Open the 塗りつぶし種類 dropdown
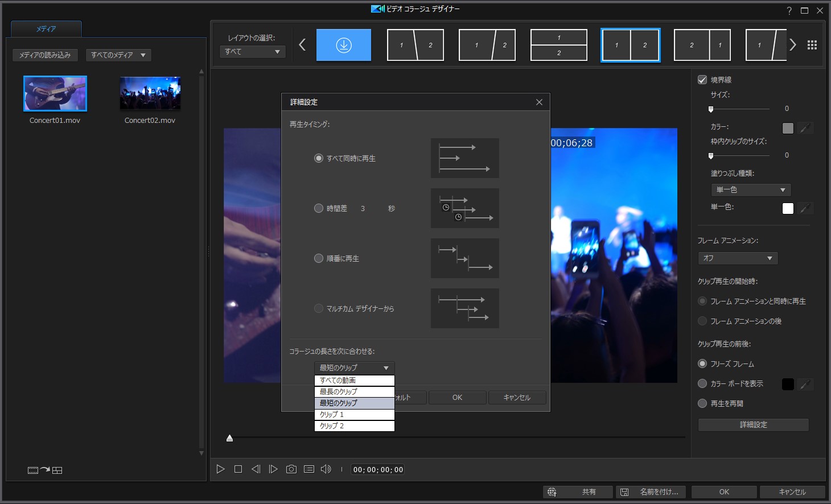This screenshot has height=504, width=831. click(x=751, y=190)
